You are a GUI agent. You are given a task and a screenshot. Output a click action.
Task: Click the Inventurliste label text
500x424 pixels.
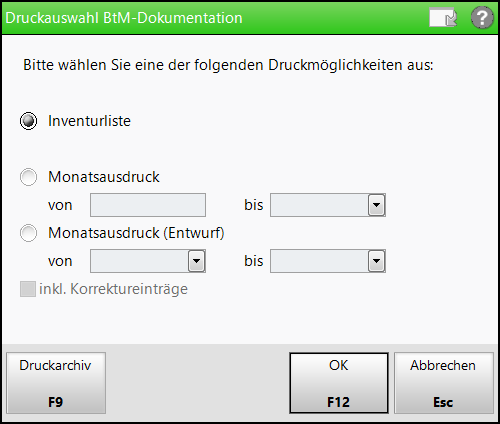89,121
